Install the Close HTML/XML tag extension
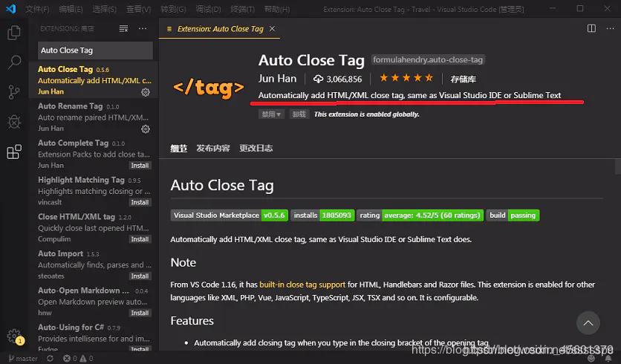Viewport: 621px width, 364px height. pos(140,239)
